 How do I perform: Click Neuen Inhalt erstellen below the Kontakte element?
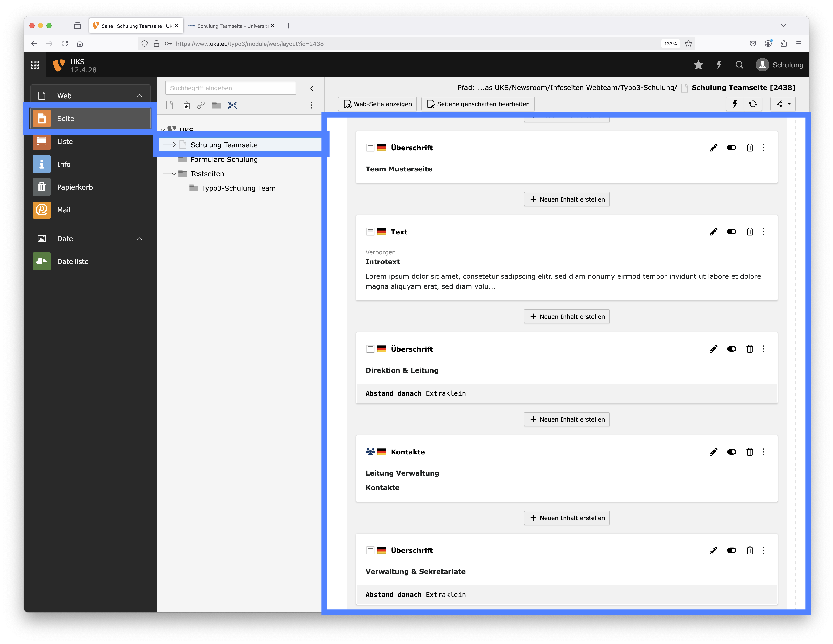coord(566,518)
